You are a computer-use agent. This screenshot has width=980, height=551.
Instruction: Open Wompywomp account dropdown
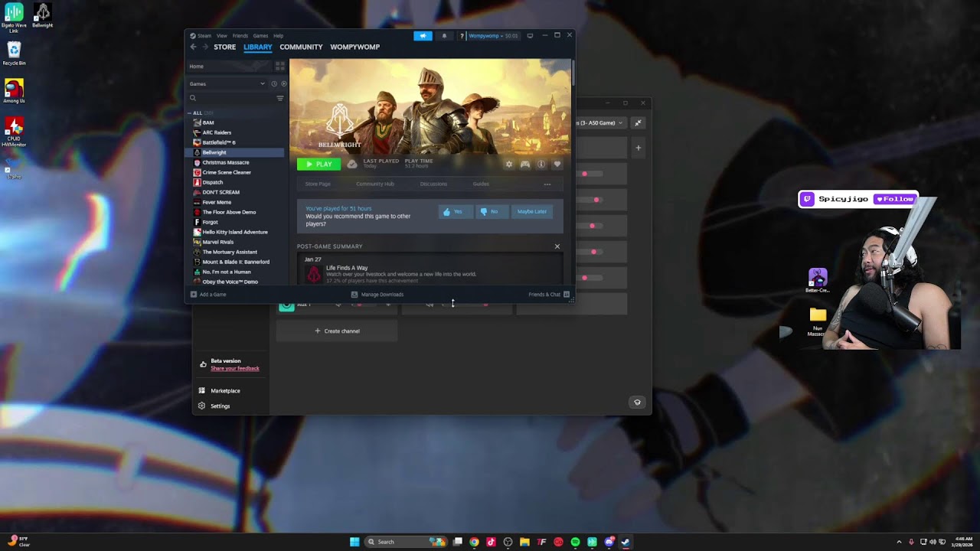tap(493, 36)
